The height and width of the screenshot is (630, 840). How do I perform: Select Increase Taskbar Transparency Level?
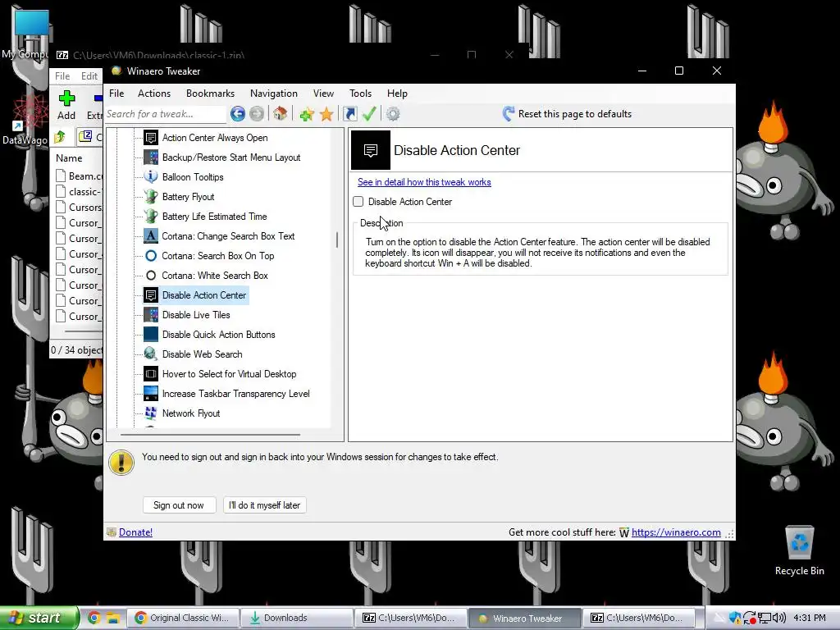tap(235, 394)
